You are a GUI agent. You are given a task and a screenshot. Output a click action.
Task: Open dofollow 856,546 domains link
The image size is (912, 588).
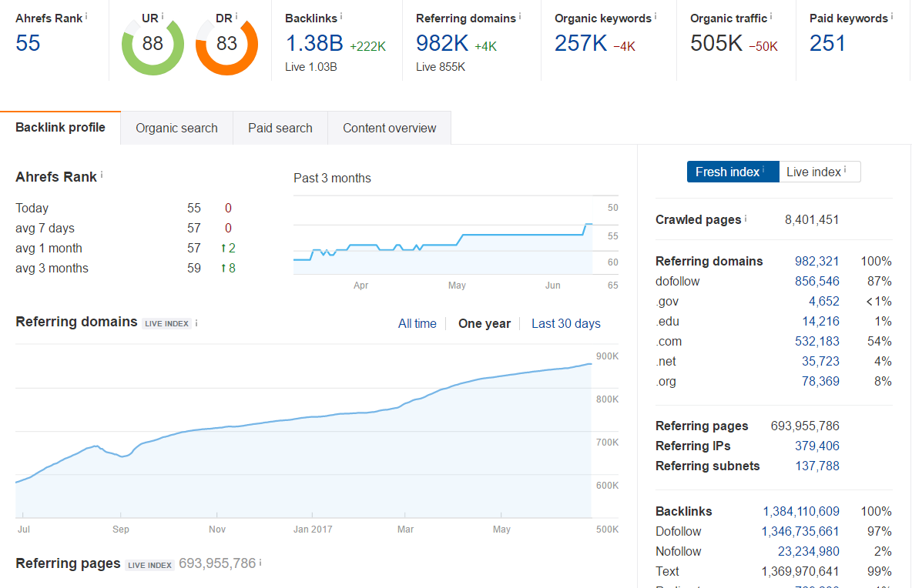tap(817, 281)
